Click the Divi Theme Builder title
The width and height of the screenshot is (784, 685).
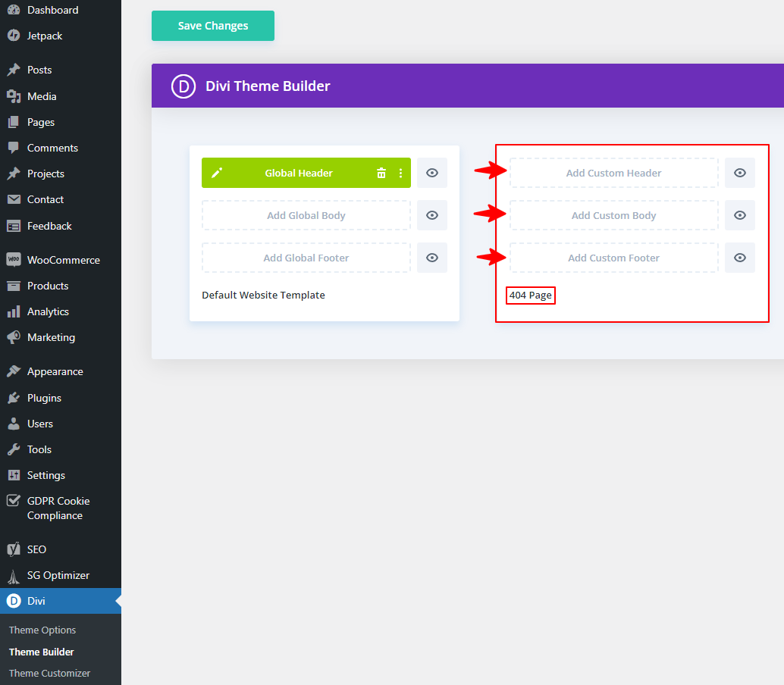tap(268, 86)
